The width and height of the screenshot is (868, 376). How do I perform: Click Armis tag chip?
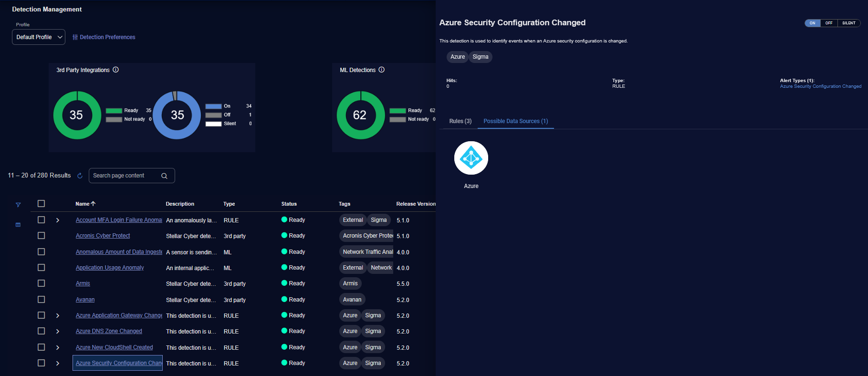coord(350,283)
